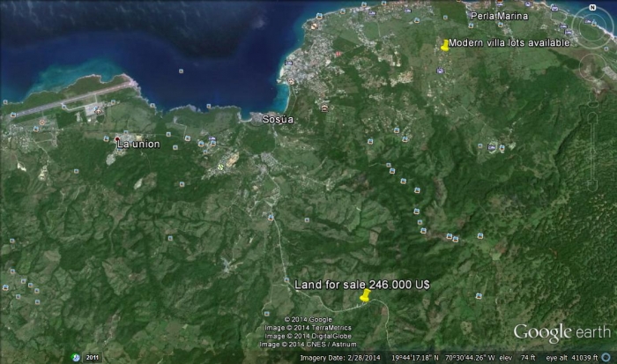Click the Modern villa lots available label
This screenshot has height=364, width=617.
pyautogui.click(x=510, y=42)
